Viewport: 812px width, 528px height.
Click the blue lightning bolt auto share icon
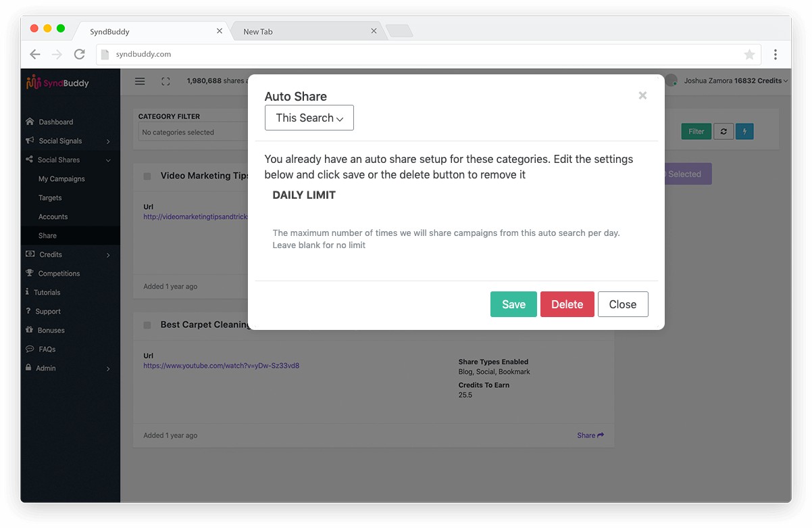point(744,132)
